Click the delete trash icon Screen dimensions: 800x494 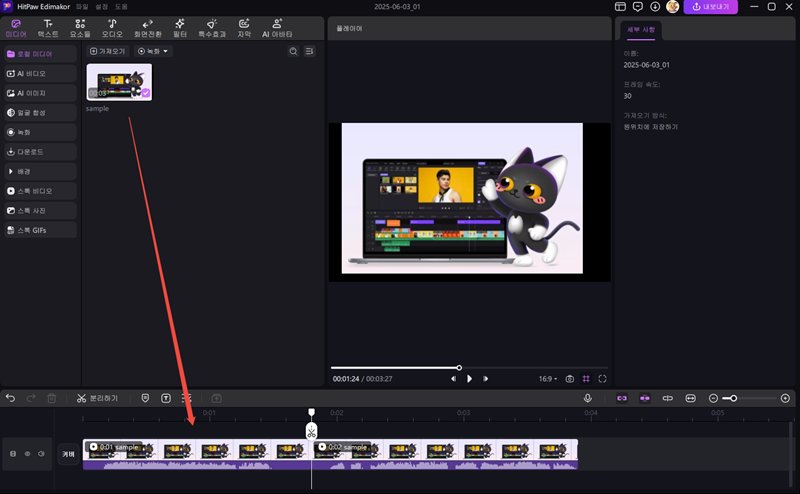[x=52, y=398]
